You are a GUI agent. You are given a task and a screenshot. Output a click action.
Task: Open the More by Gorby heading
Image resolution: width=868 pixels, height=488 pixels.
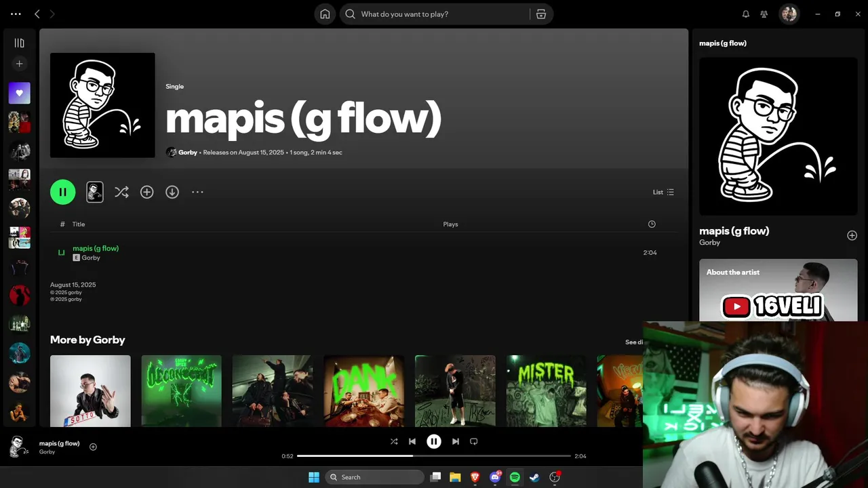pos(87,340)
